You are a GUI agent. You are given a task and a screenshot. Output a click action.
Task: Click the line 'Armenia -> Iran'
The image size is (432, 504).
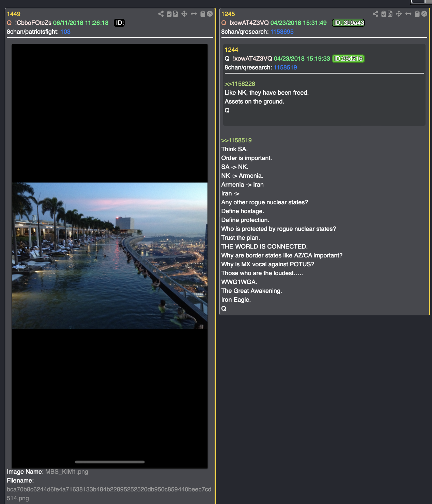coord(243,185)
